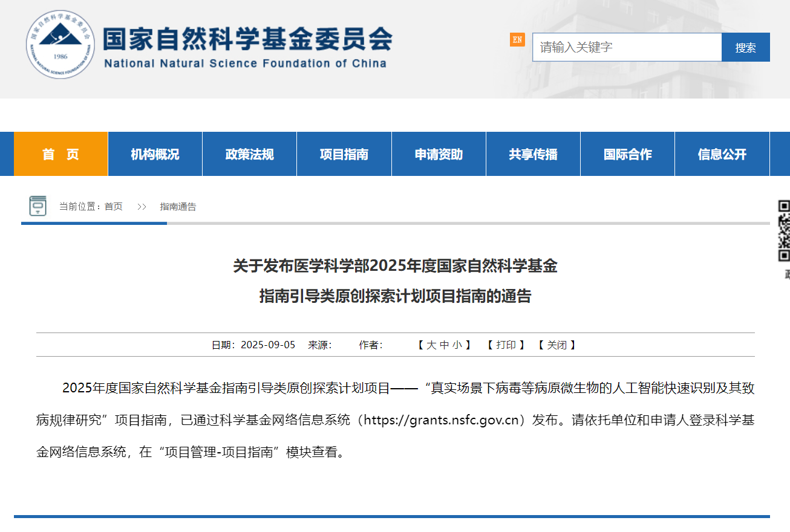Set article font size to 小

(x=457, y=345)
